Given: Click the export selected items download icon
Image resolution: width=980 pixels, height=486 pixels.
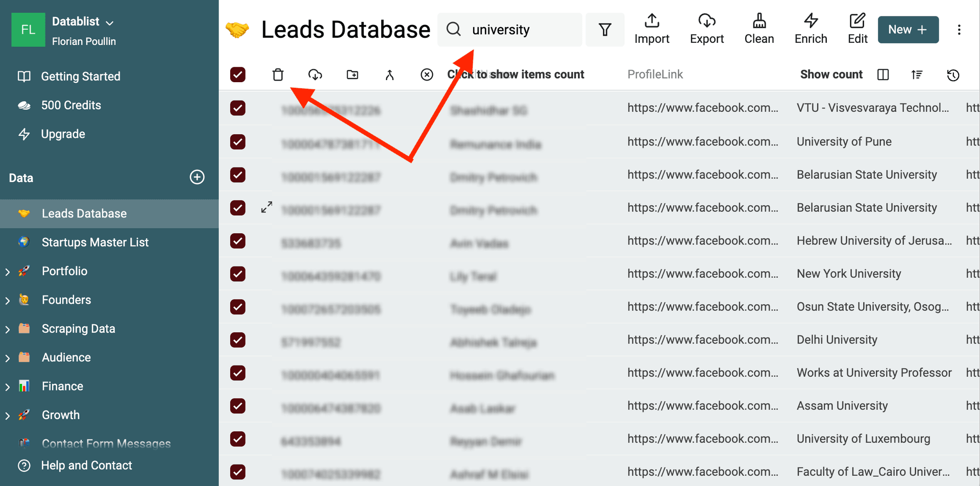Looking at the screenshot, I should (315, 75).
